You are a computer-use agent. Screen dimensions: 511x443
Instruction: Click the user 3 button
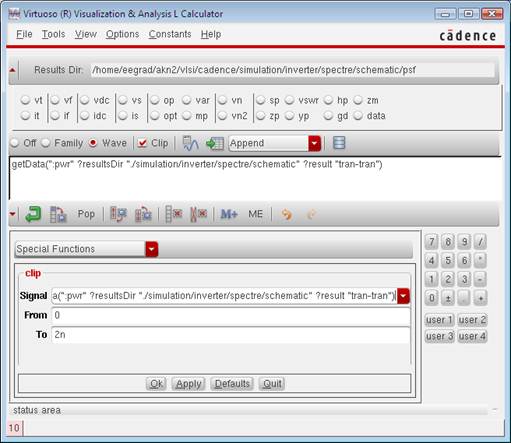click(x=439, y=336)
